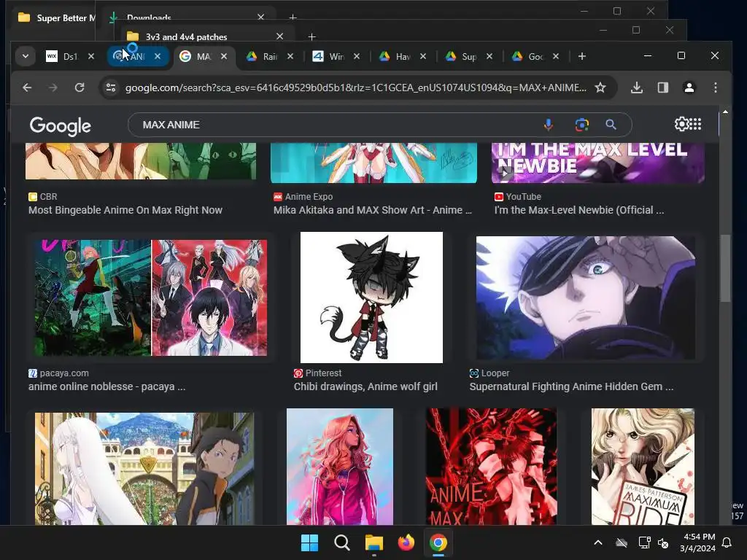Open Mika Akitaka and MAX Show Art result
This screenshot has width=747, height=560.
[373, 210]
